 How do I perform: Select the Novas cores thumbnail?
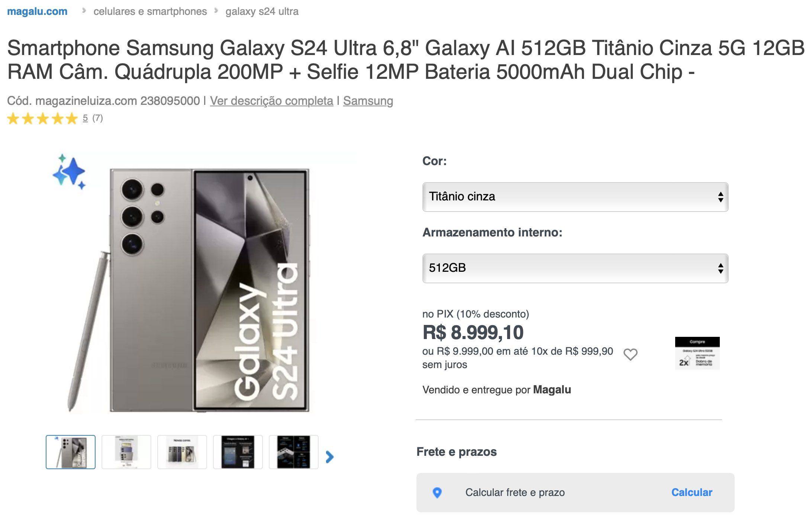coord(182,452)
